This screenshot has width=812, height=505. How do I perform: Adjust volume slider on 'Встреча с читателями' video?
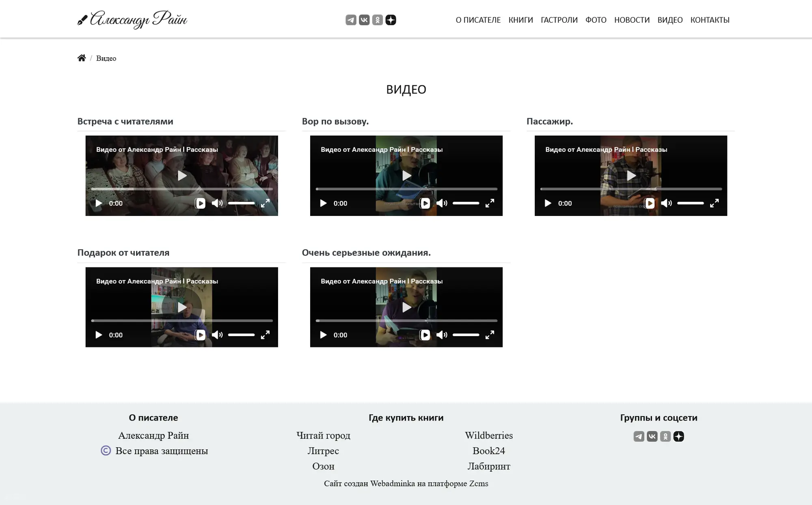(242, 203)
